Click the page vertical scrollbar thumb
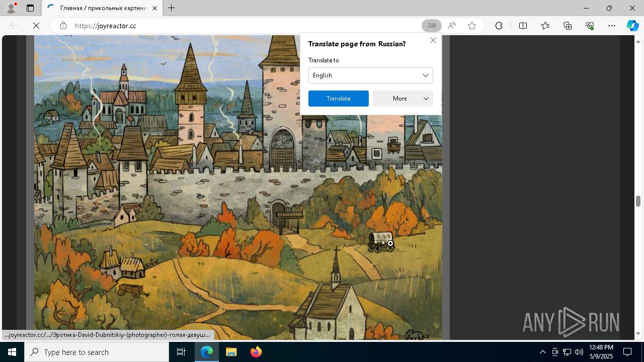644x362 pixels. (638, 201)
